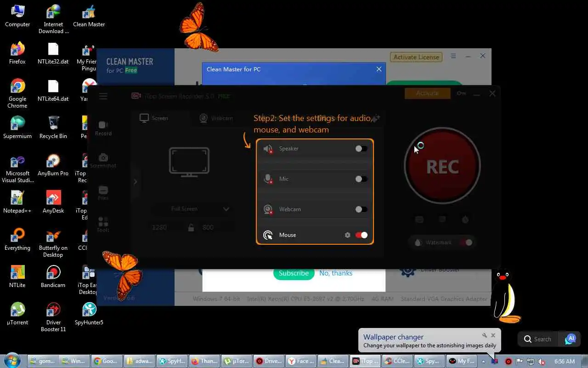Enable the Webcam toggle
This screenshot has height=368, width=588.
coord(362,209)
